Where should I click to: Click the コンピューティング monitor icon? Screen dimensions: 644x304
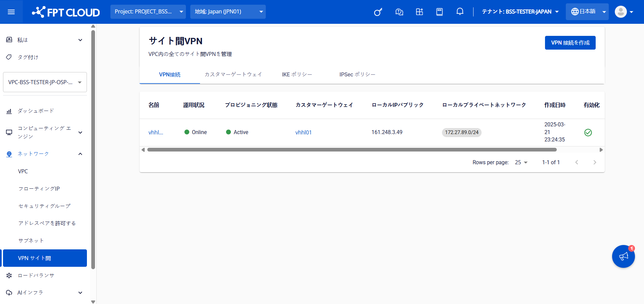click(9, 132)
